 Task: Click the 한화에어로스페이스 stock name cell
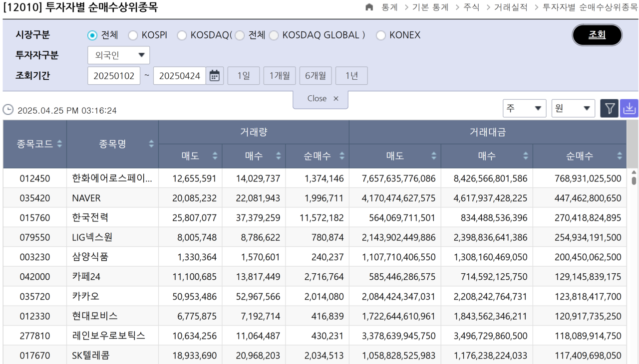112,178
